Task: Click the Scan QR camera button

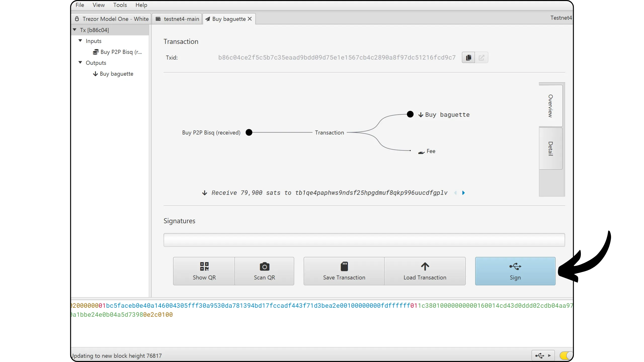Action: pos(264,271)
